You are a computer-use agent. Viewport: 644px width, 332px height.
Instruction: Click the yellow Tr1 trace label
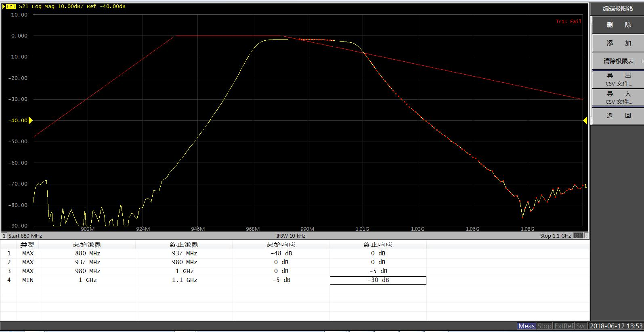[11, 6]
